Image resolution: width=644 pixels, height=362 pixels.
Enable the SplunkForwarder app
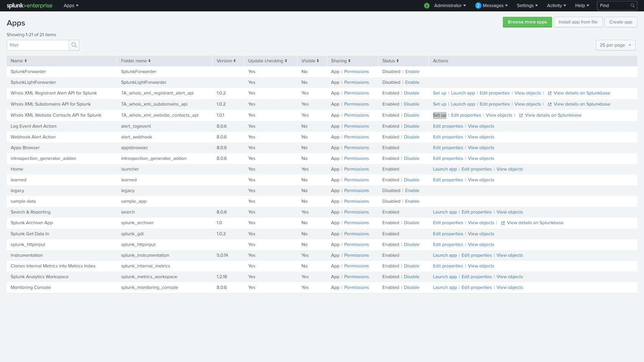pyautogui.click(x=412, y=72)
